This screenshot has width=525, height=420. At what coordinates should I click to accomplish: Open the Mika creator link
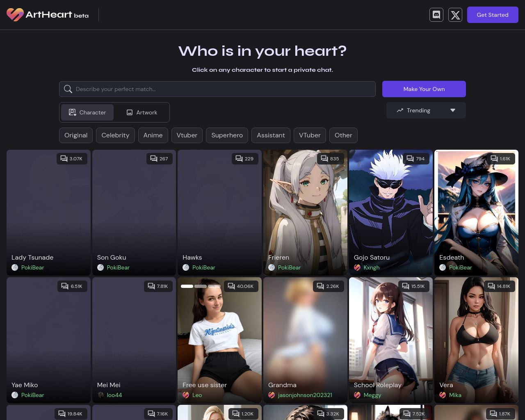(x=455, y=395)
